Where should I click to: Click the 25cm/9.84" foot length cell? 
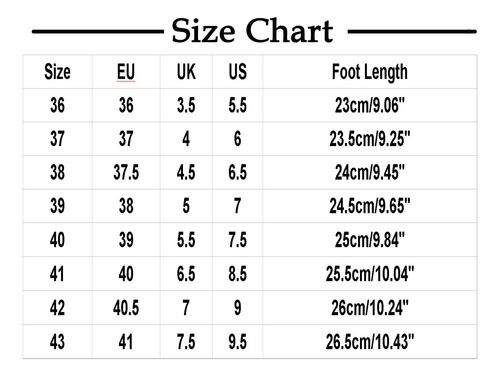click(x=370, y=240)
